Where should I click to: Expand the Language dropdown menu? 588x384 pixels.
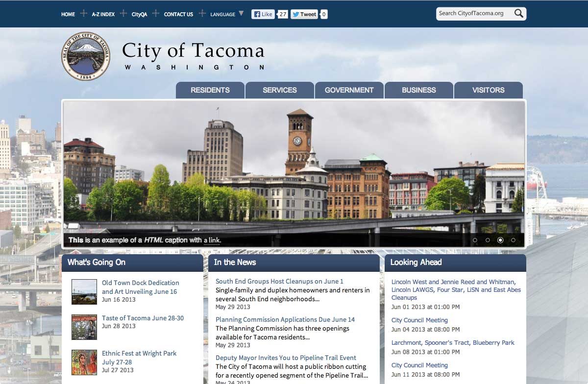[227, 14]
